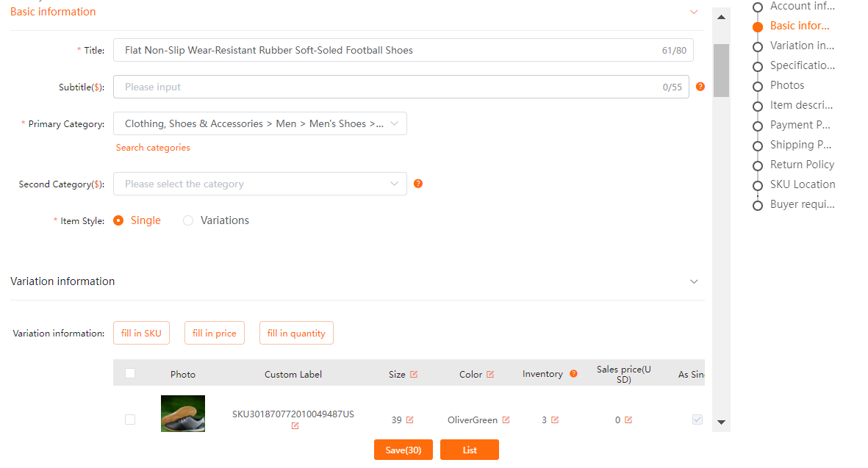The image size is (868, 468).
Task: Click the Subtitle input field
Action: coord(390,87)
